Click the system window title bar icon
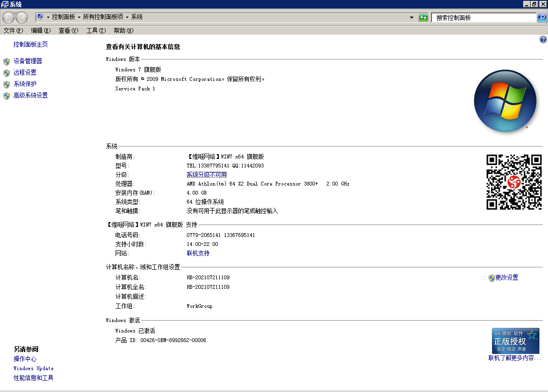The width and height of the screenshot is (548, 392). 5,4
